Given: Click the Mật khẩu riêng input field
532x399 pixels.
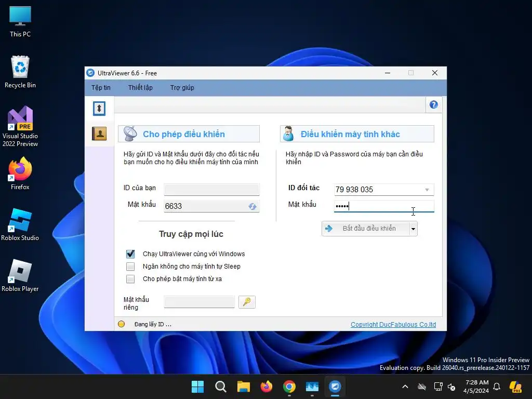Looking at the screenshot, I should point(199,302).
